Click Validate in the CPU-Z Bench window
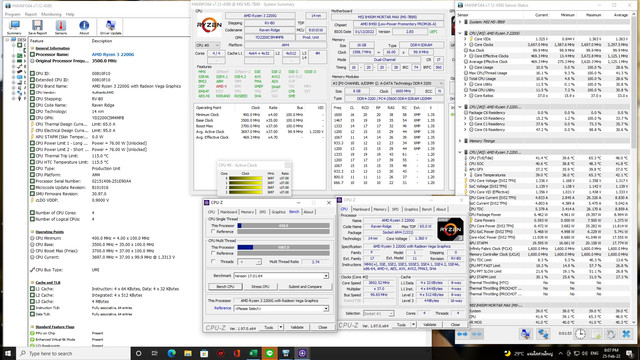Viewport: 640px width, 360px height. click(297, 327)
